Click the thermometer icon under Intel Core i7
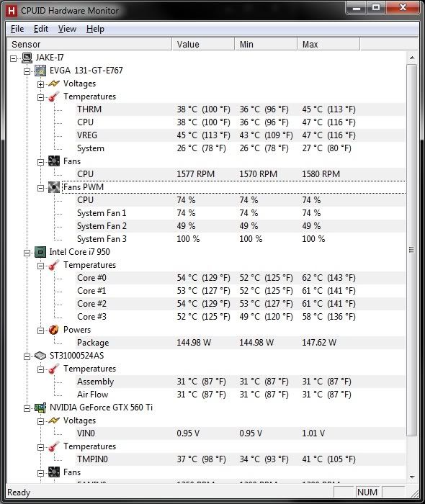The height and width of the screenshot is (504, 425). point(54,265)
